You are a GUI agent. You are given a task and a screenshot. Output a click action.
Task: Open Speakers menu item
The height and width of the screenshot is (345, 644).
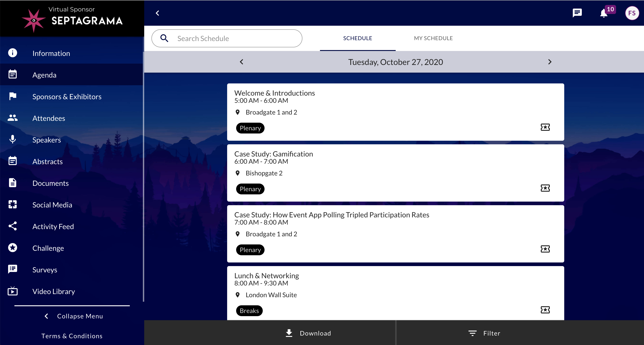(x=71, y=139)
